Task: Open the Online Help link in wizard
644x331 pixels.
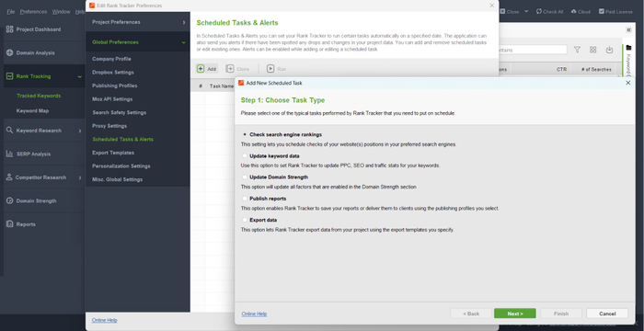Action: pos(254,314)
